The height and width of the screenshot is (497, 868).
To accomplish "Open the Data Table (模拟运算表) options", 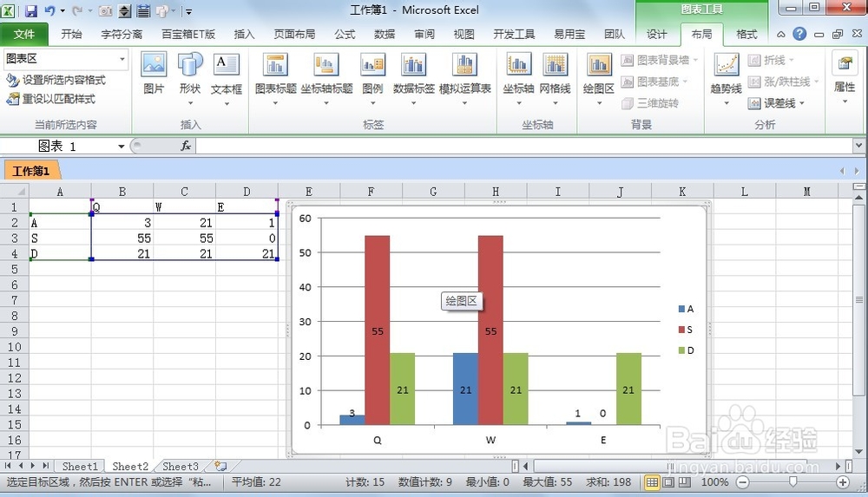I will pyautogui.click(x=465, y=77).
